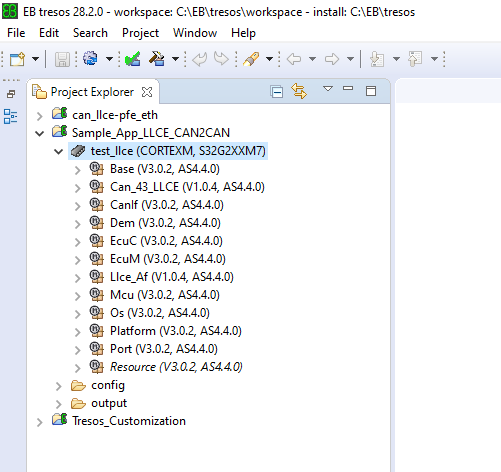Open dropdown next to gear icon
The image size is (501, 472).
(x=109, y=59)
